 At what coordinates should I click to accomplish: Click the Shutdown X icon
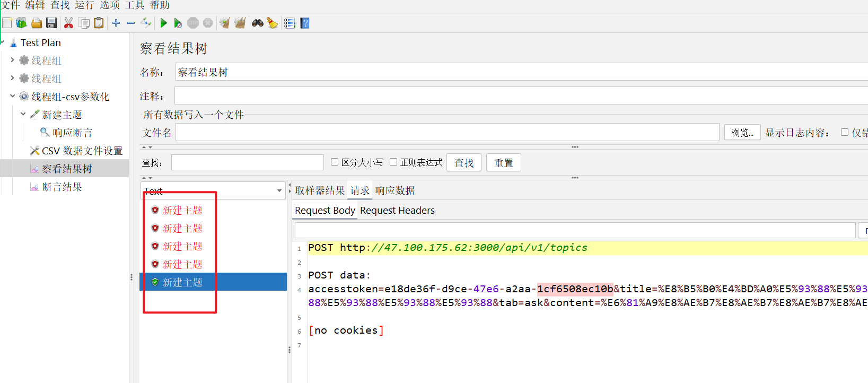pyautogui.click(x=208, y=23)
